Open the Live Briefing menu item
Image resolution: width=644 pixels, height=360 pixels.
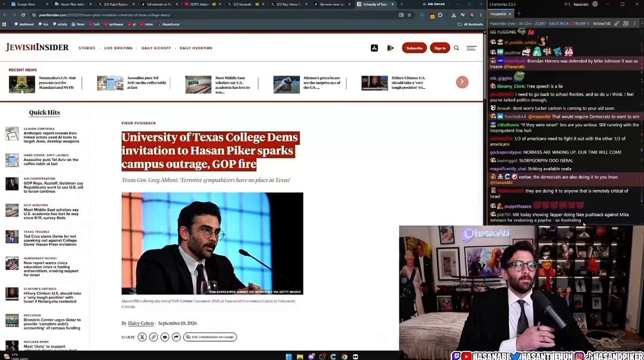point(118,48)
